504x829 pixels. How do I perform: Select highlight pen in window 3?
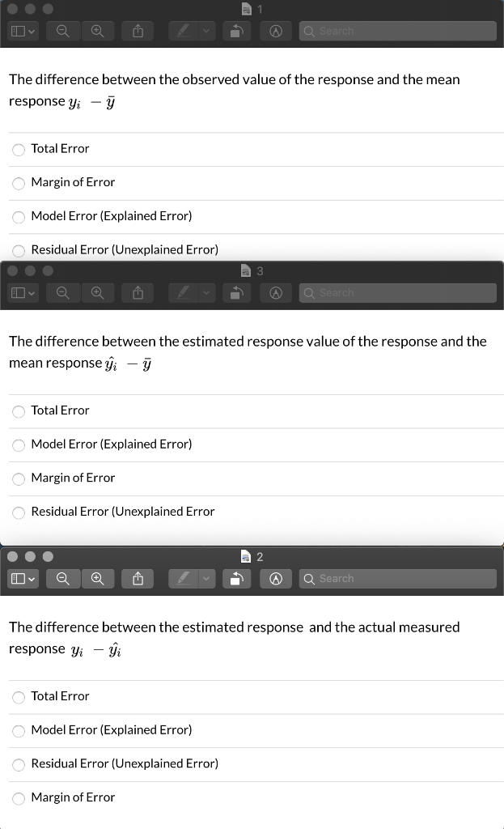[x=183, y=293]
